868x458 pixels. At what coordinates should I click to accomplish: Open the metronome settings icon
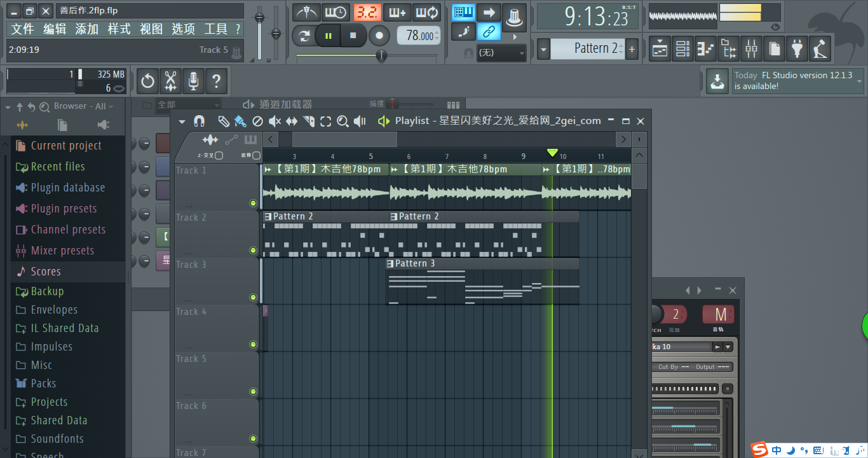307,12
